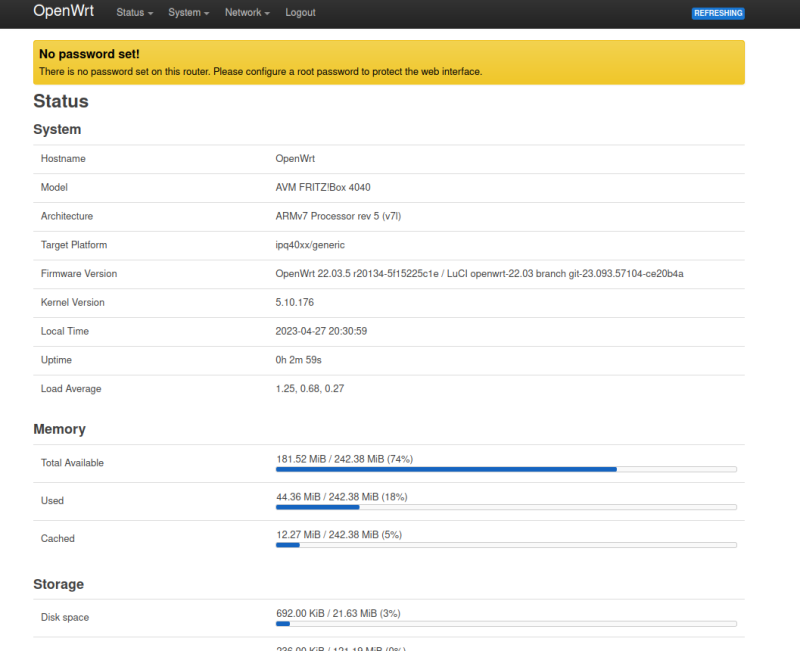Click the Cached memory progress bar
The width and height of the screenshot is (800, 651).
click(505, 544)
